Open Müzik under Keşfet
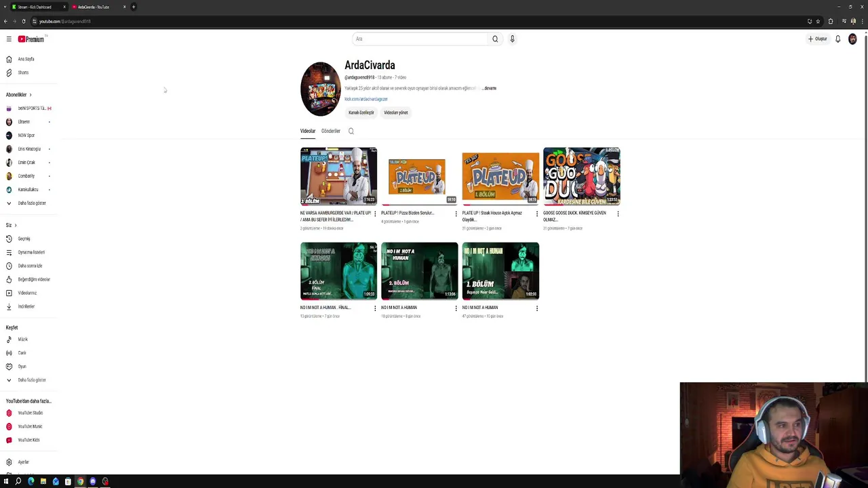 tap(22, 339)
